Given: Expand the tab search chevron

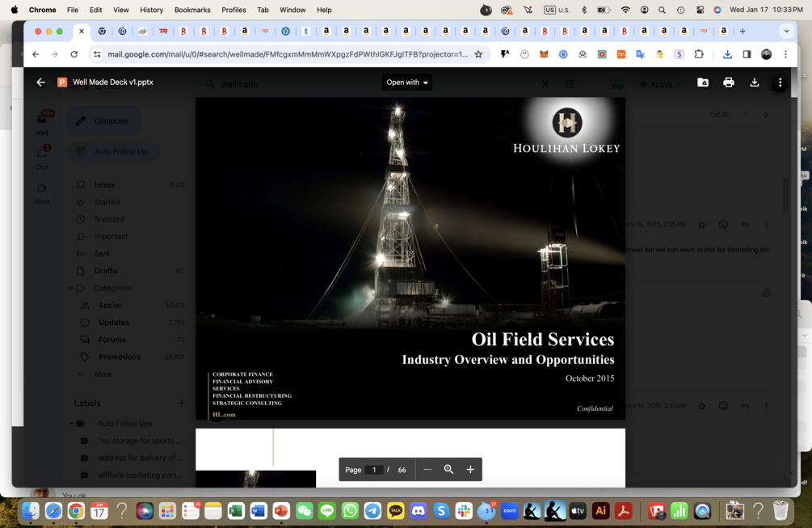Looking at the screenshot, I should [x=787, y=31].
